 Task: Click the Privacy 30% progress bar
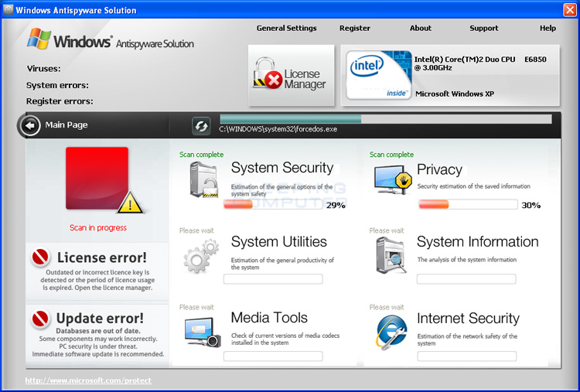(x=468, y=204)
